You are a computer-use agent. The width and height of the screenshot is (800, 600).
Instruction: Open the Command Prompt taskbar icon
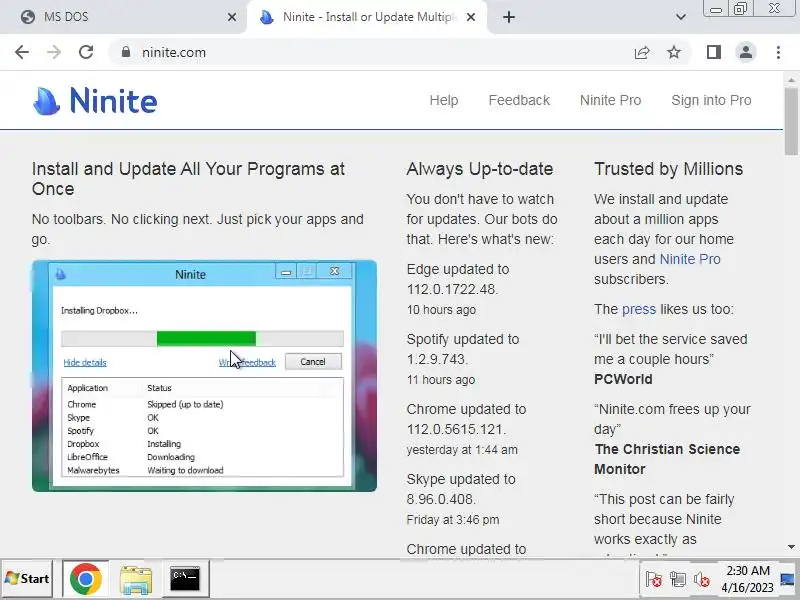point(185,579)
